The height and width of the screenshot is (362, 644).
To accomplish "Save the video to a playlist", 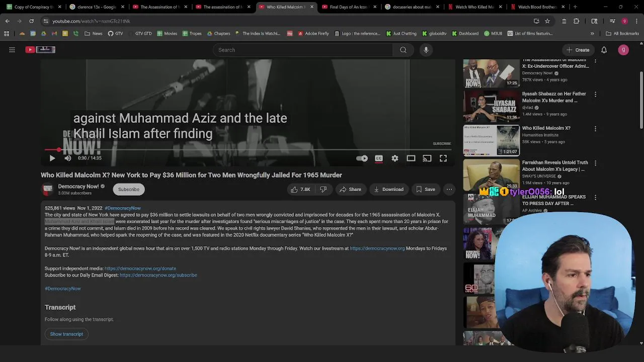I will pyautogui.click(x=426, y=190).
